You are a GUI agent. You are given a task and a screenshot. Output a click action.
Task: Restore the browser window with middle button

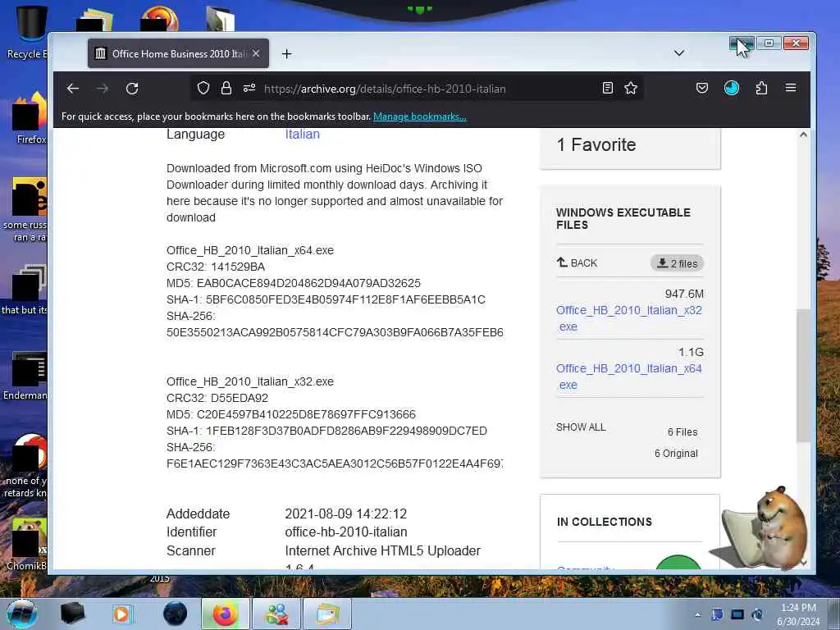pos(769,43)
